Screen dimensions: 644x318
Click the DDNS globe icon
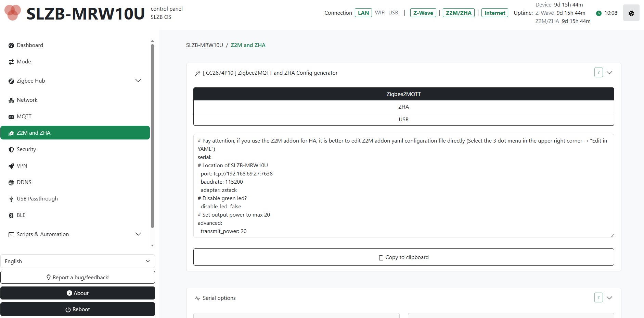tap(11, 182)
